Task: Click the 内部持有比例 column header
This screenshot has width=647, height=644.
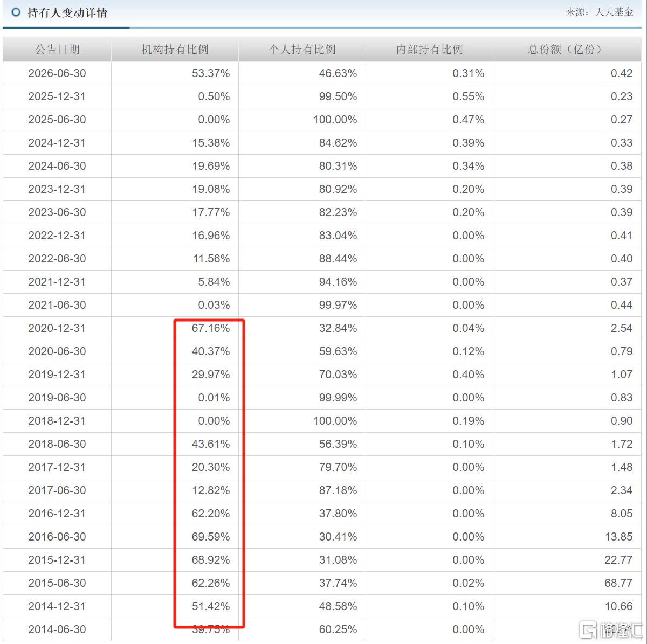Action: pyautogui.click(x=429, y=50)
